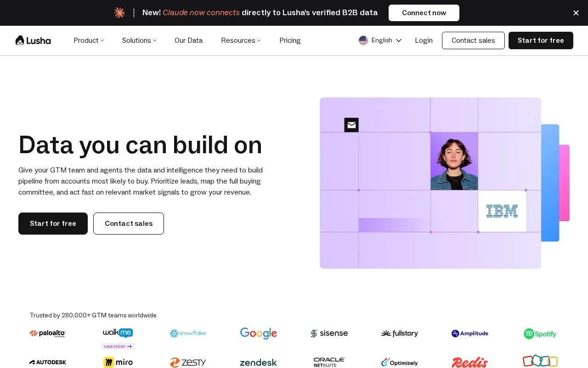588x368 pixels.
Task: Click Start for free in the header
Action: [541, 40]
